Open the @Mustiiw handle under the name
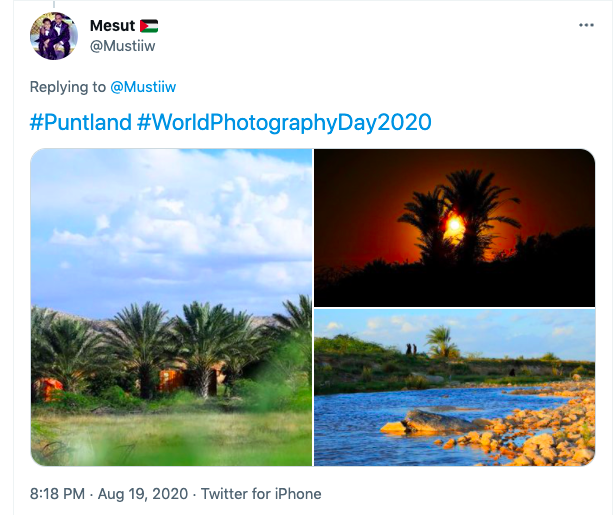Image resolution: width=615 pixels, height=515 pixels. pos(122,46)
